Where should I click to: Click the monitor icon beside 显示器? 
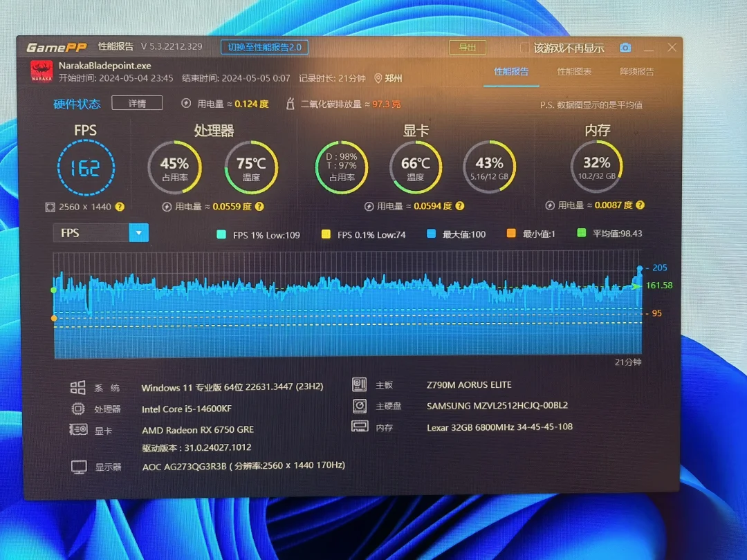click(x=79, y=467)
